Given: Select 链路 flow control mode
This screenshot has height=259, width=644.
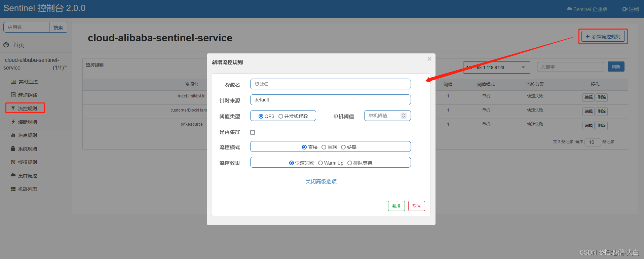Looking at the screenshot, I should pos(343,147).
